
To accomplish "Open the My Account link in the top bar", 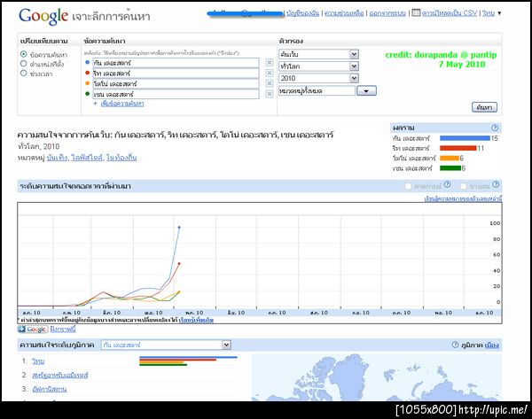I will [x=302, y=13].
